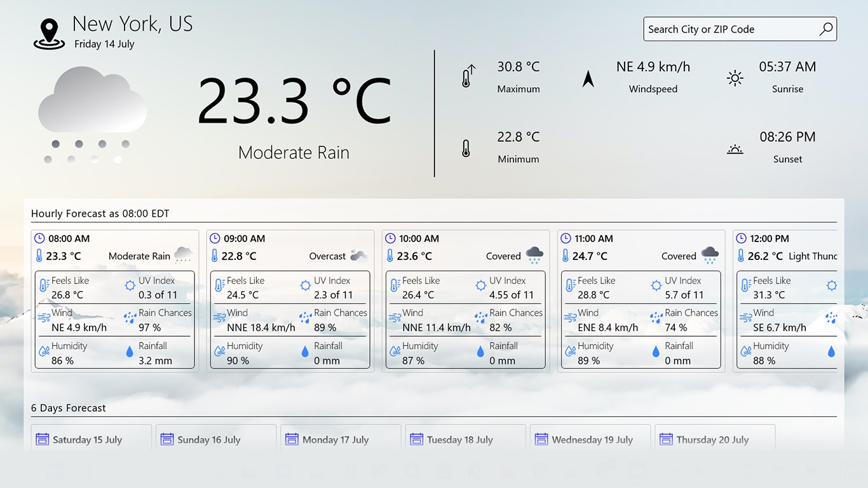
Task: Click the UV Index sun icon on 11:00 AM card
Action: tap(655, 285)
